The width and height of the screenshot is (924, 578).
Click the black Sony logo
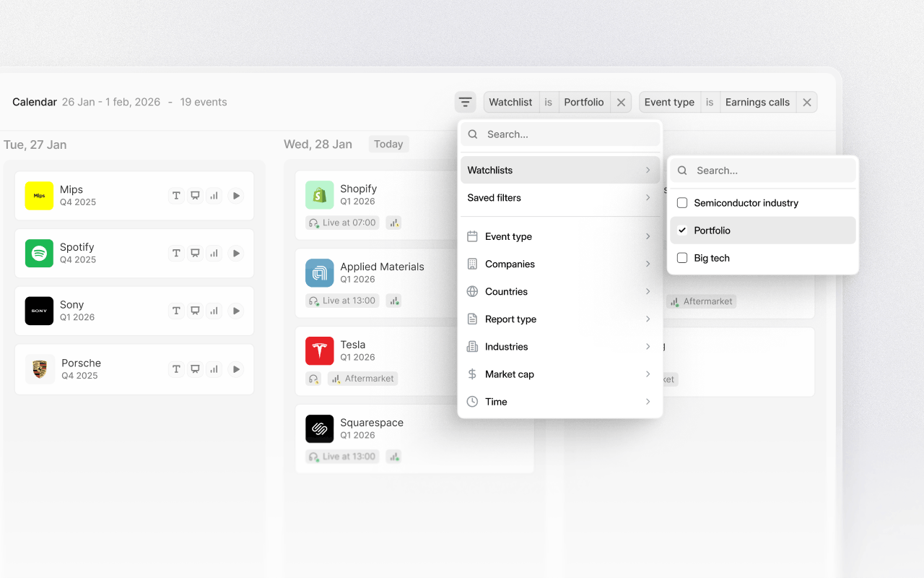[39, 311]
